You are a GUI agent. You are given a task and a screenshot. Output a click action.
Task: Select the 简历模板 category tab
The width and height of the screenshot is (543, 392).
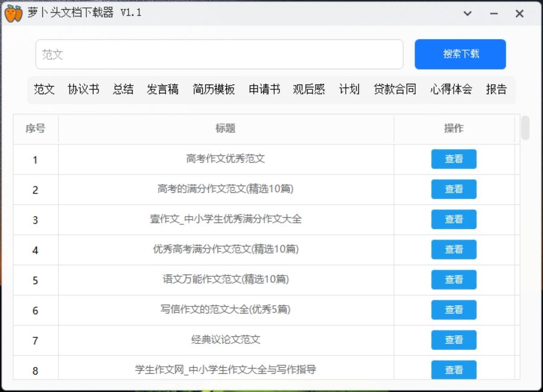click(x=214, y=89)
